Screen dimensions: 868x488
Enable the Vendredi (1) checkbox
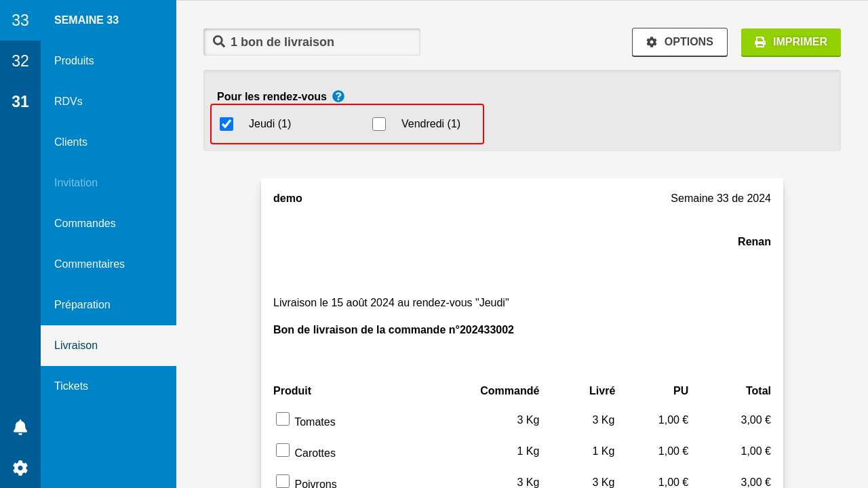point(379,124)
